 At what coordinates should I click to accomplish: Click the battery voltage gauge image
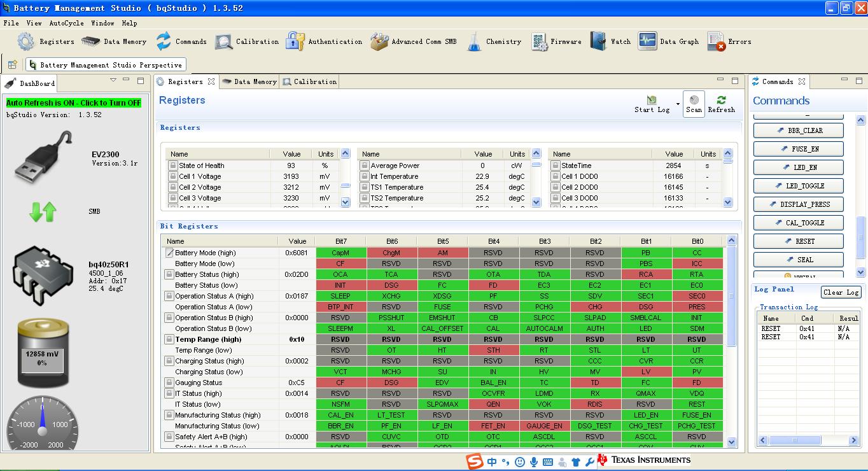(43, 353)
